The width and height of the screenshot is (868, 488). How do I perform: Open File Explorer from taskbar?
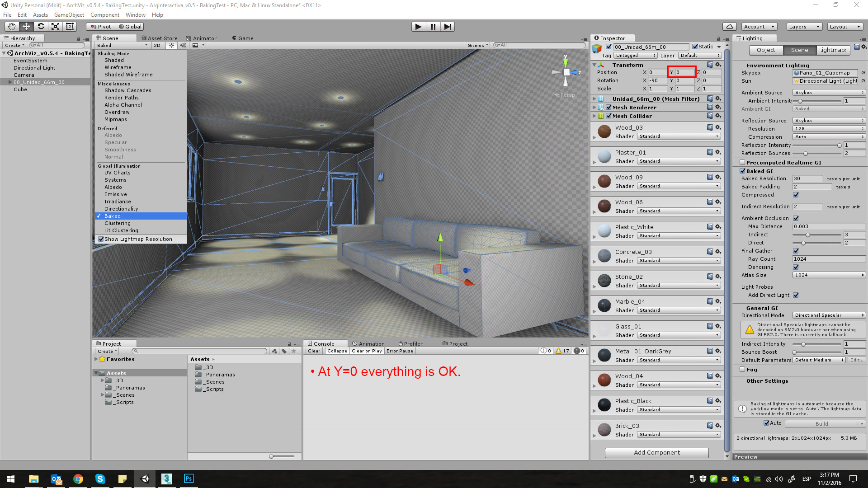[x=33, y=479]
